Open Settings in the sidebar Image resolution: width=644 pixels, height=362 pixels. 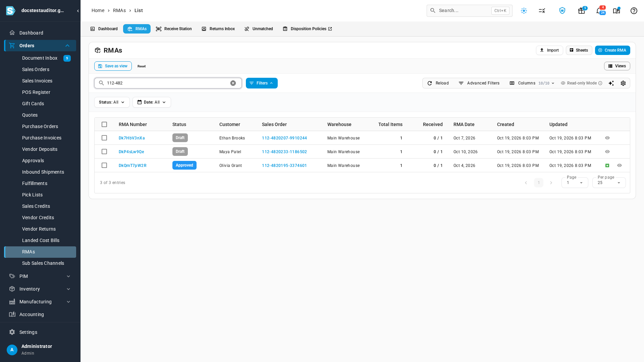pyautogui.click(x=40, y=332)
